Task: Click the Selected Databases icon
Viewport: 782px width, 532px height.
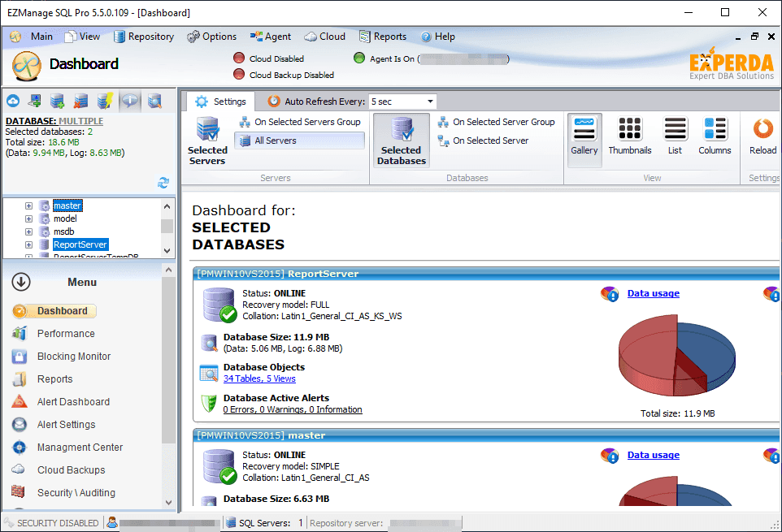Action: tap(402, 141)
